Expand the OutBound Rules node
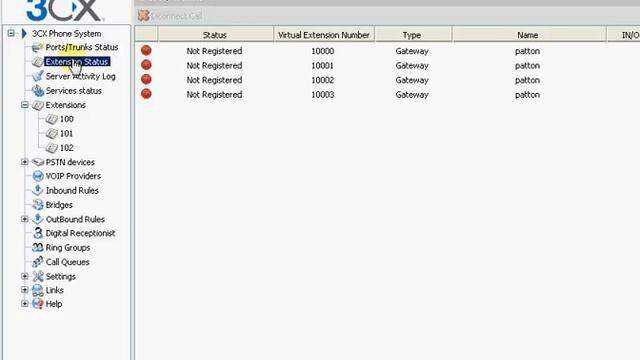Image resolution: width=640 pixels, height=360 pixels. [24, 219]
